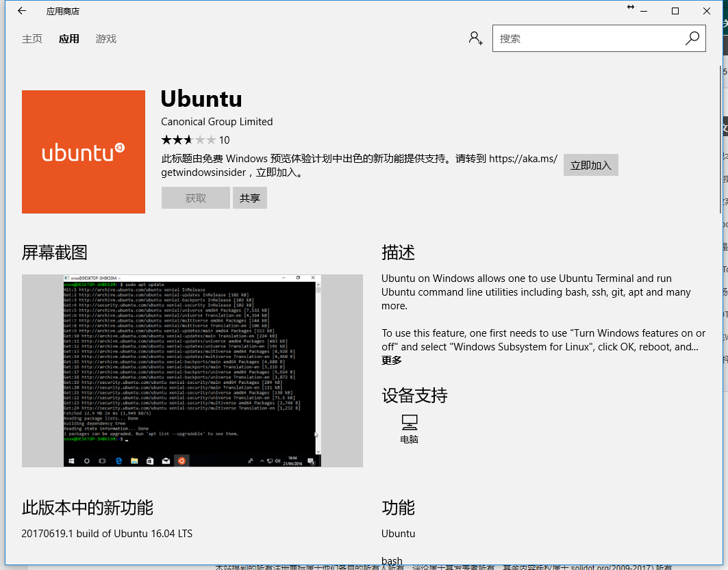
Task: Click the magnifier search icon
Action: click(x=692, y=38)
